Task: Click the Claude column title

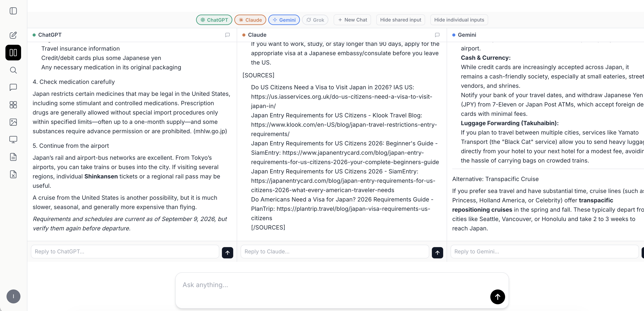Action: pyautogui.click(x=257, y=35)
